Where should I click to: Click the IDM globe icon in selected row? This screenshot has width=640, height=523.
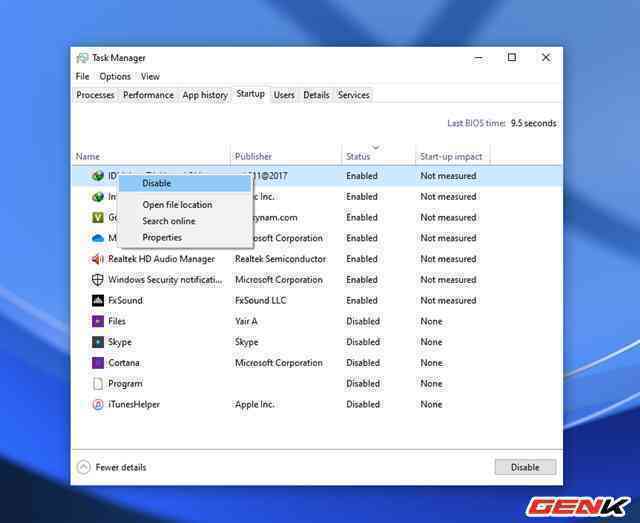98,176
